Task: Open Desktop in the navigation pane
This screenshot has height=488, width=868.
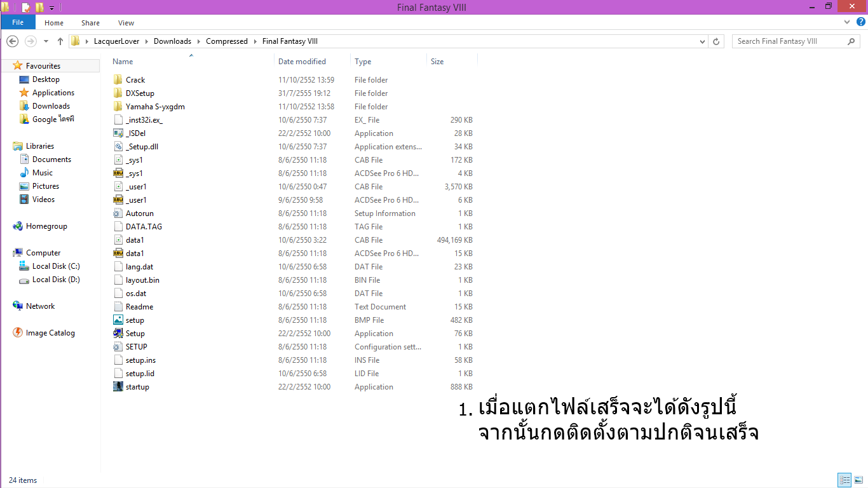Action: [46, 79]
